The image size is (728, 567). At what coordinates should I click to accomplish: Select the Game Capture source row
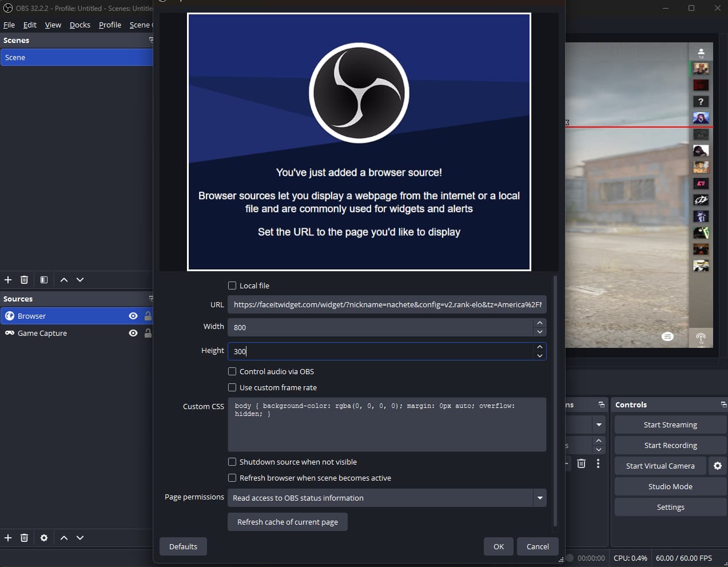coord(77,333)
